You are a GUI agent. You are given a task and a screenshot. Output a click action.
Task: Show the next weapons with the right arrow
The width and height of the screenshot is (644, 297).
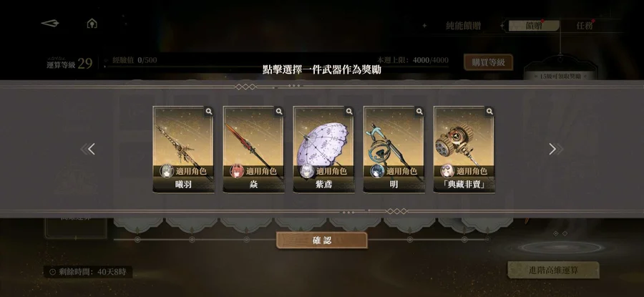click(556, 149)
